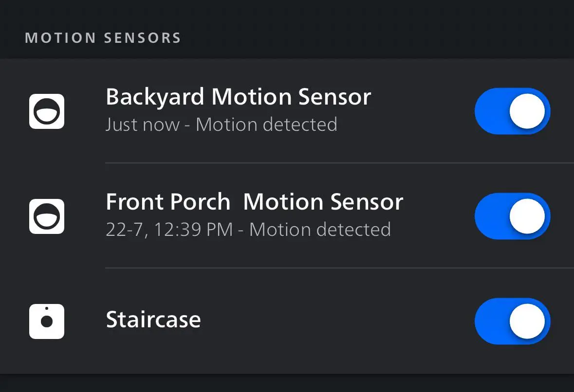
Task: Click the MOTION SENSORS section header
Action: click(103, 37)
